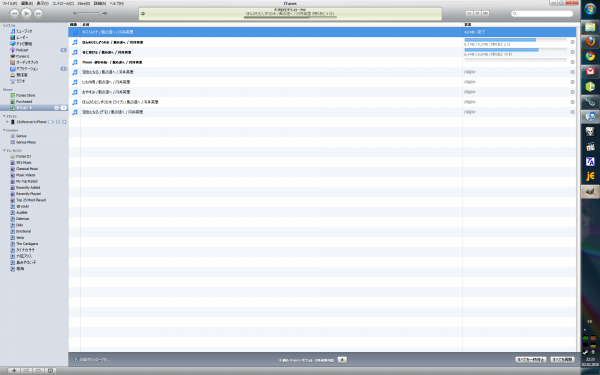The image size is (600, 375).
Task: Open the Store menu
Action: pyautogui.click(x=83, y=3)
